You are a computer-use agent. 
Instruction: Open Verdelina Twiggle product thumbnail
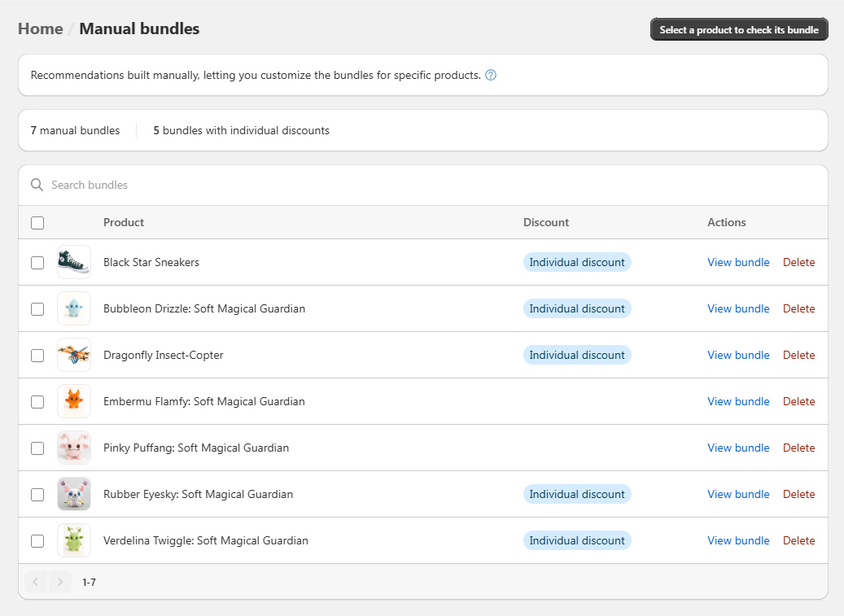(x=74, y=540)
